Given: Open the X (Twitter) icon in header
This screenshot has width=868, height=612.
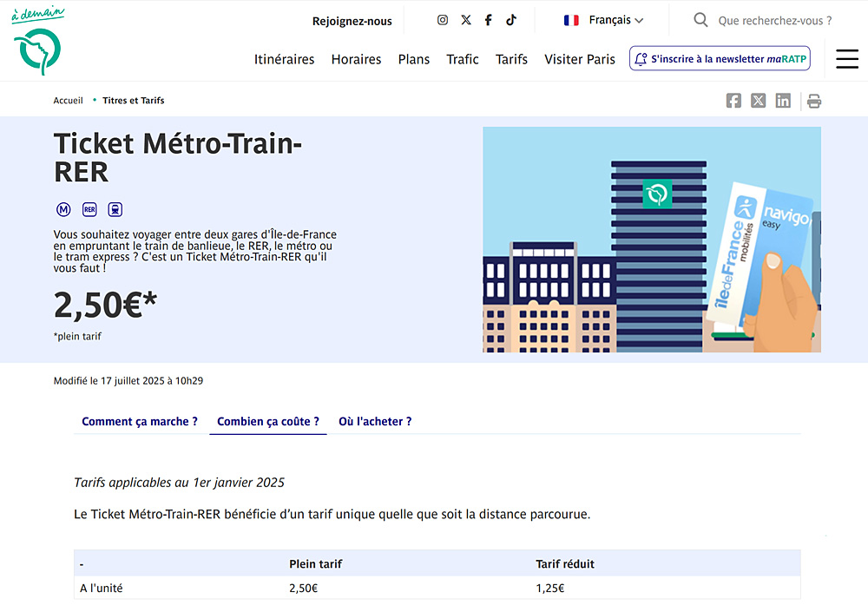Looking at the screenshot, I should point(466,20).
